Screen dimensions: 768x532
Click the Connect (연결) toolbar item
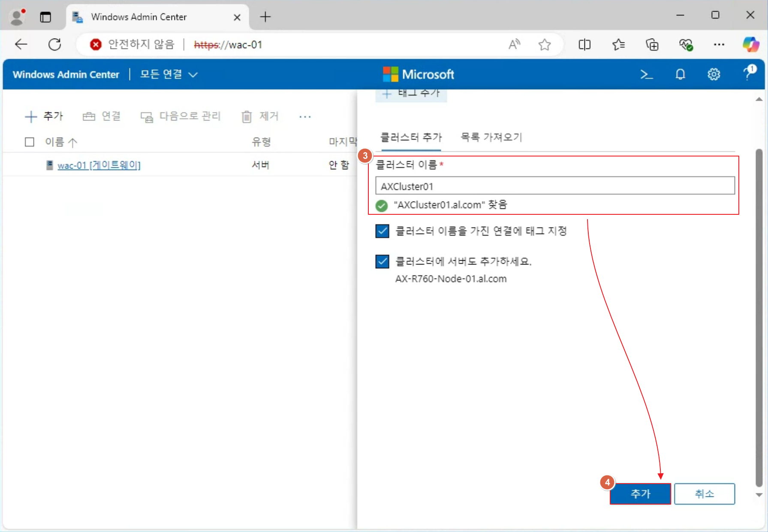click(x=101, y=116)
